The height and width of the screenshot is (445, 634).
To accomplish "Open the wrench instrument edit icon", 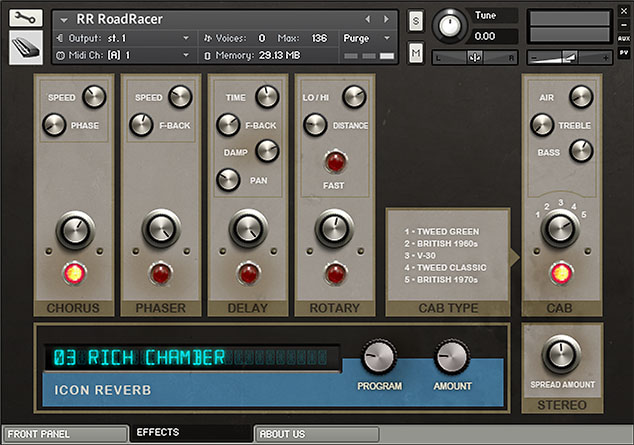I will (x=25, y=18).
